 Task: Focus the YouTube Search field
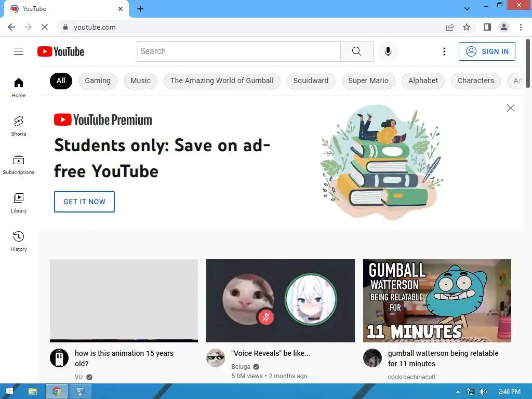(x=238, y=51)
